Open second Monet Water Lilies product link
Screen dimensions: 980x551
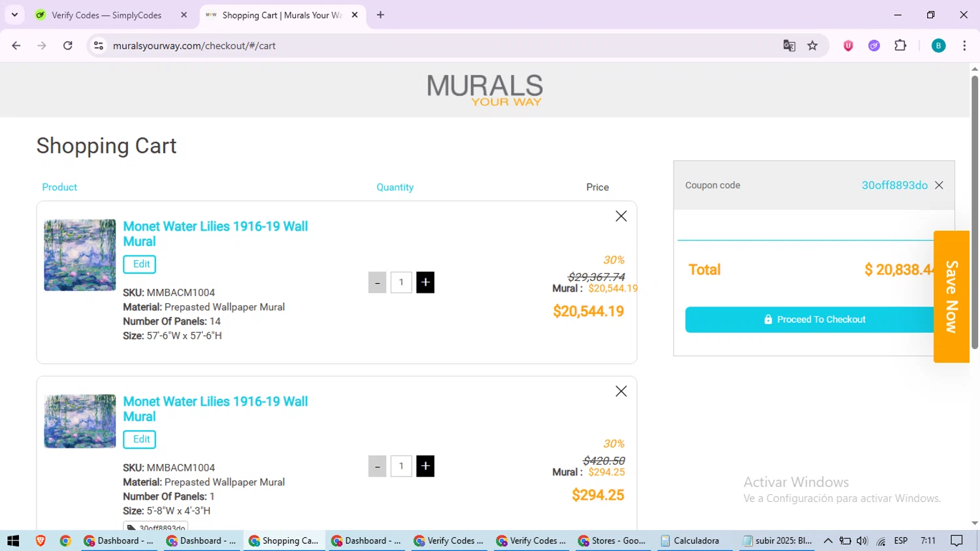point(215,409)
